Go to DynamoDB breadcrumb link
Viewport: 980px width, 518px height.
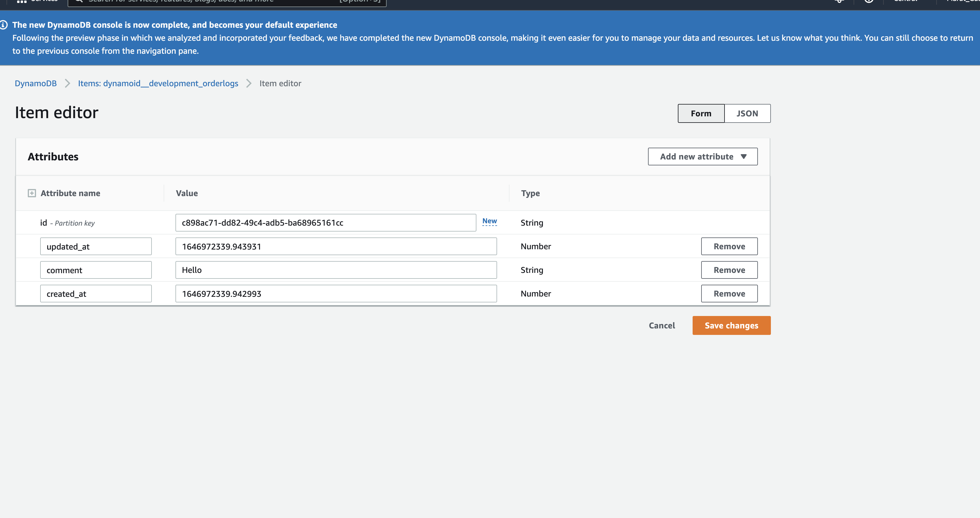[36, 83]
